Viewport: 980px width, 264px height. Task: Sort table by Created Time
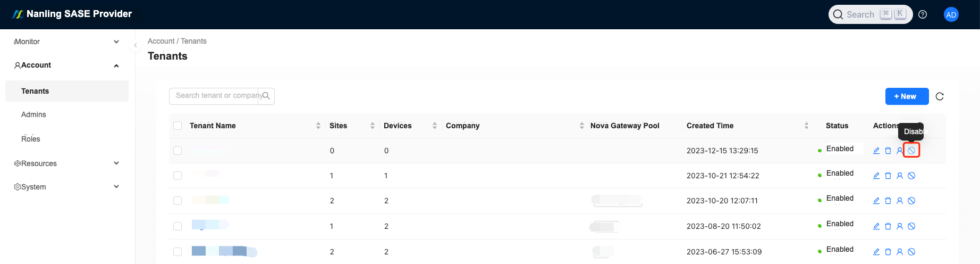click(806, 126)
